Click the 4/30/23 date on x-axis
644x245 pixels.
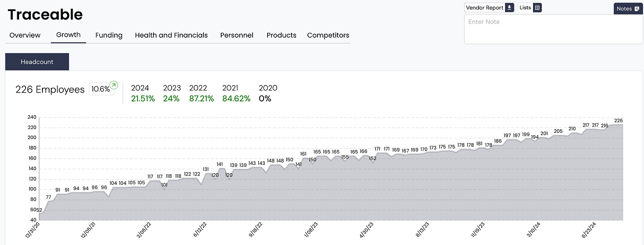click(367, 231)
